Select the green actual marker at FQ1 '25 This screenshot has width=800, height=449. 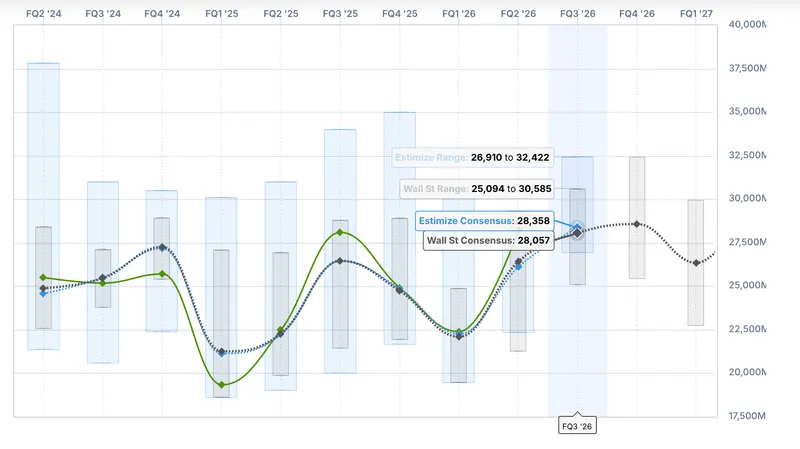[x=221, y=385]
